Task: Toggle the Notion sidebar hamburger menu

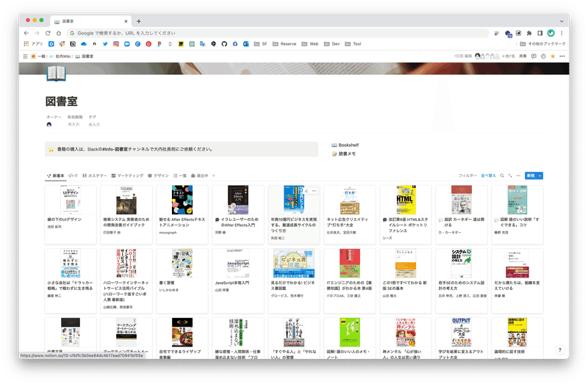Action: [25, 57]
